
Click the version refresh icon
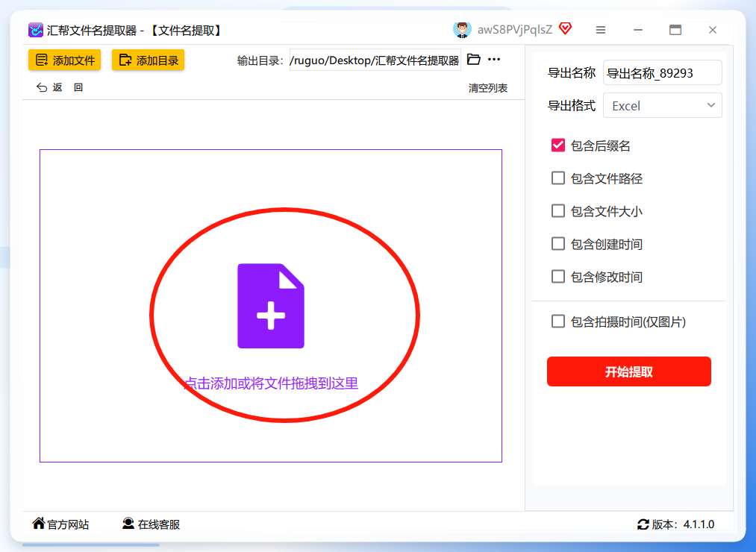click(x=643, y=524)
